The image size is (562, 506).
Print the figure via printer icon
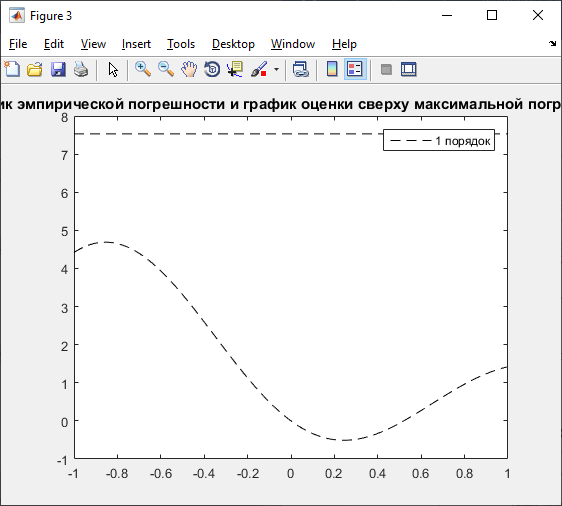click(81, 69)
